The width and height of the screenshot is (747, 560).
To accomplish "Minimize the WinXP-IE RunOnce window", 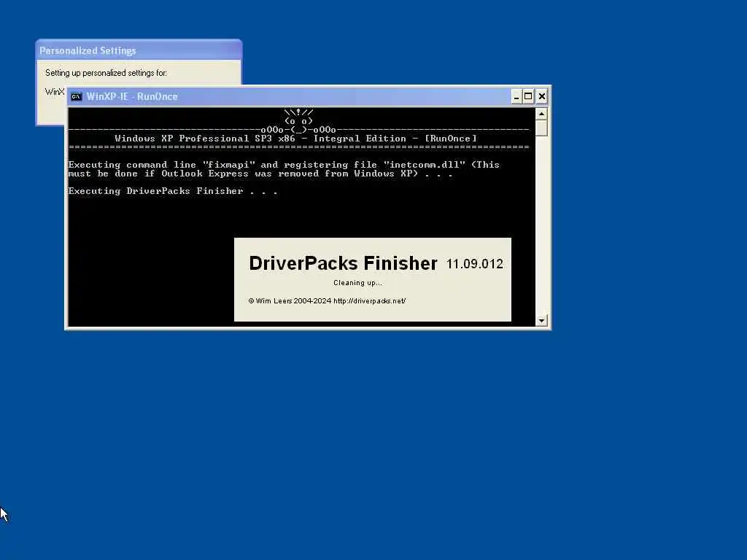I will [516, 97].
